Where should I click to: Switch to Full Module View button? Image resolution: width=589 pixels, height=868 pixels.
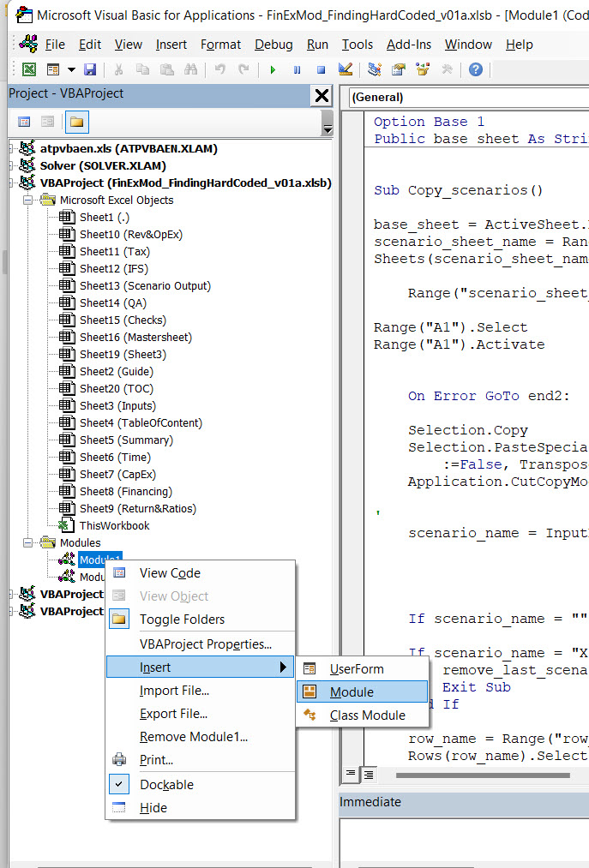pos(368,775)
